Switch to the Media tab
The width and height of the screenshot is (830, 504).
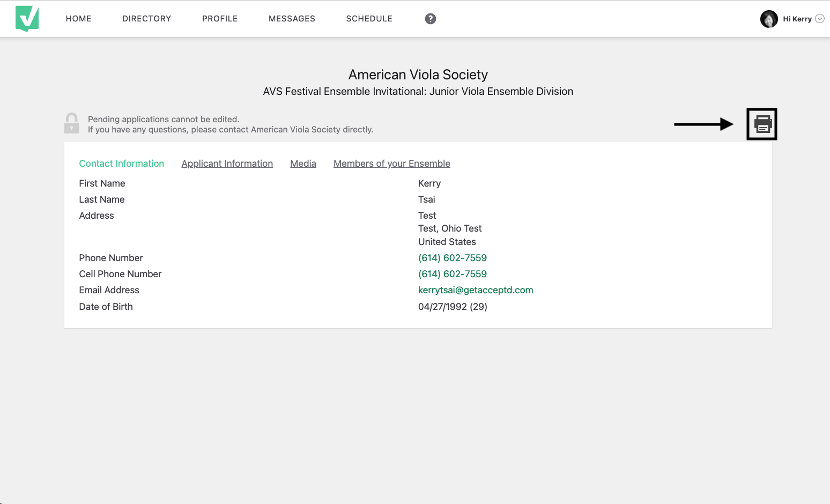[303, 164]
